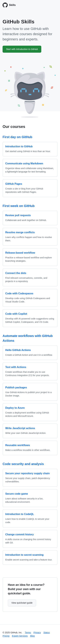Viewport: 60px width, 644px height.
Task: Open the Test with Actions course
Action: pos(16,367)
